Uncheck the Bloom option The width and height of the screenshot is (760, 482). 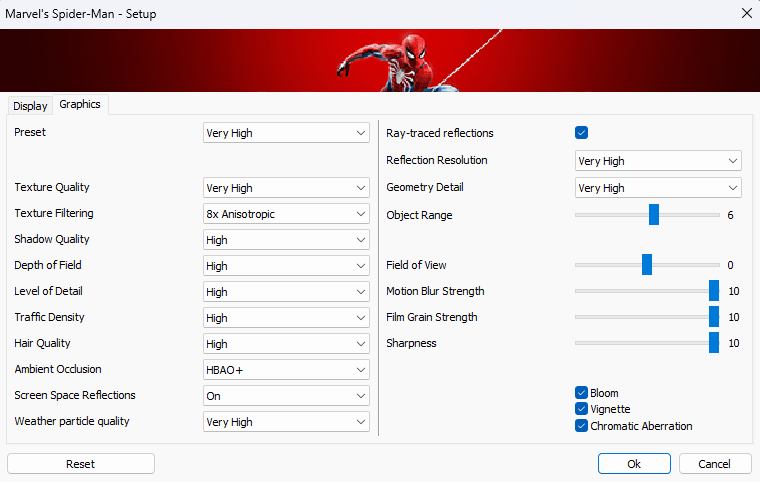pyautogui.click(x=581, y=393)
